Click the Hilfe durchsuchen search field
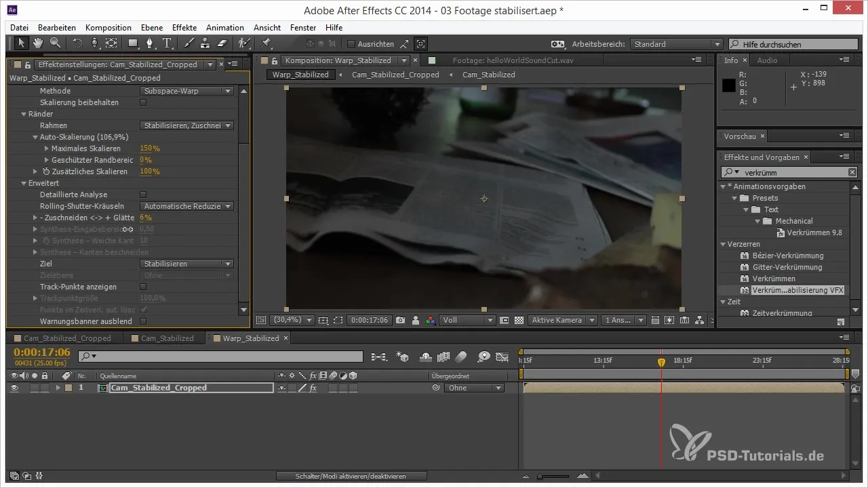 coord(794,44)
